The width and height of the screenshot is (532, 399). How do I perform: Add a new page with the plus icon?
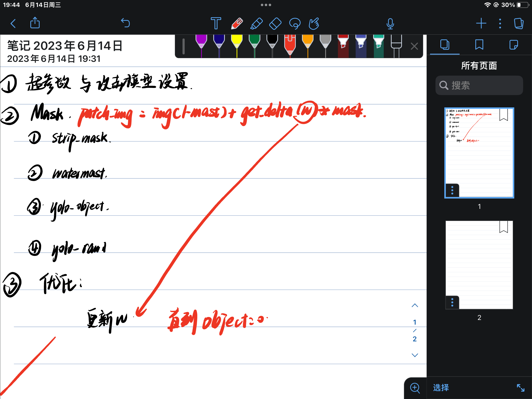coord(482,23)
